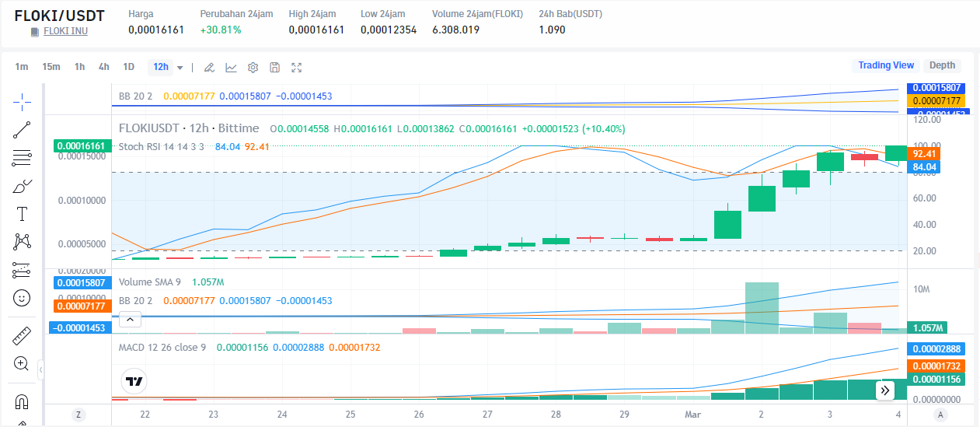Select the 15m timeframe
The image size is (980, 427).
click(51, 67)
